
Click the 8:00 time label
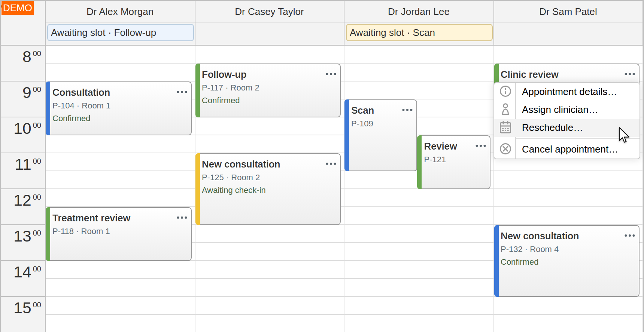click(31, 56)
